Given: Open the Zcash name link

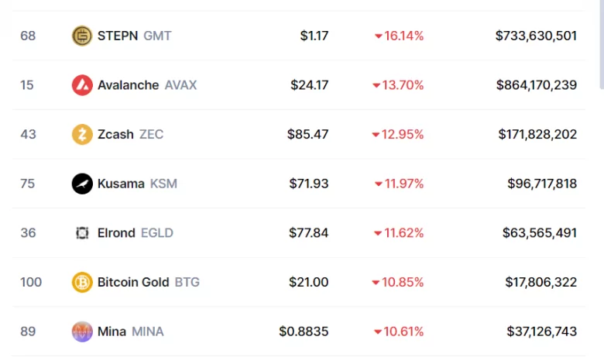Looking at the screenshot, I should (x=116, y=135).
